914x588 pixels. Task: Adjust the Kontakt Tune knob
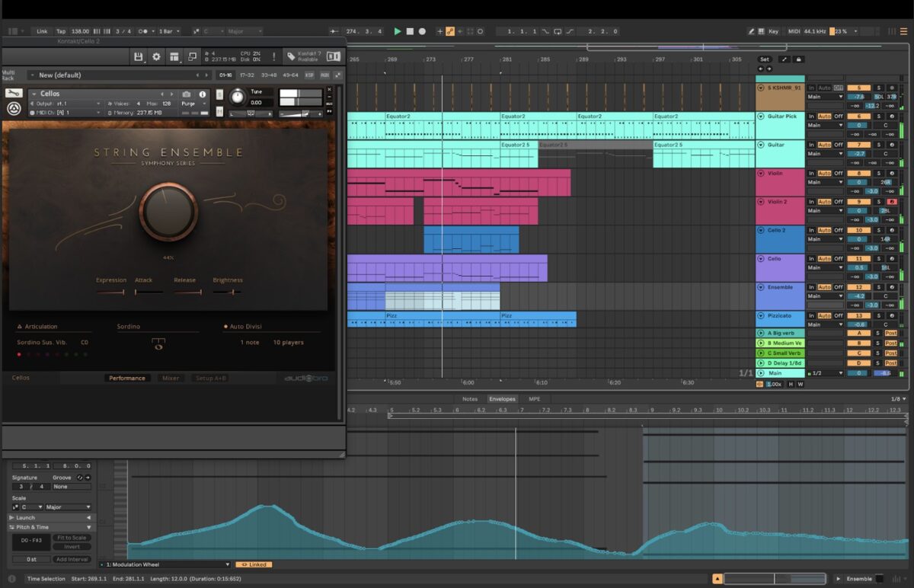coord(238,97)
